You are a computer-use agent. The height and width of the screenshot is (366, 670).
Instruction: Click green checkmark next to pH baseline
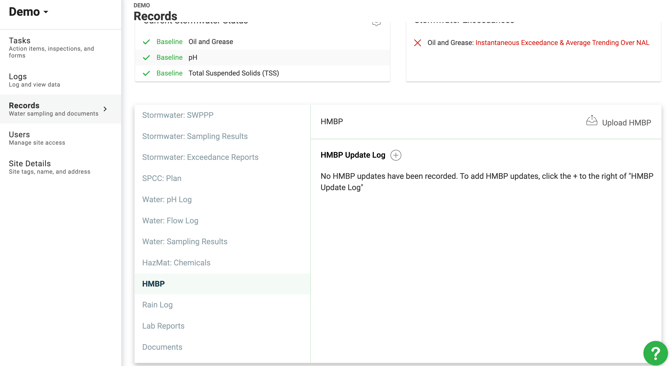(x=146, y=58)
